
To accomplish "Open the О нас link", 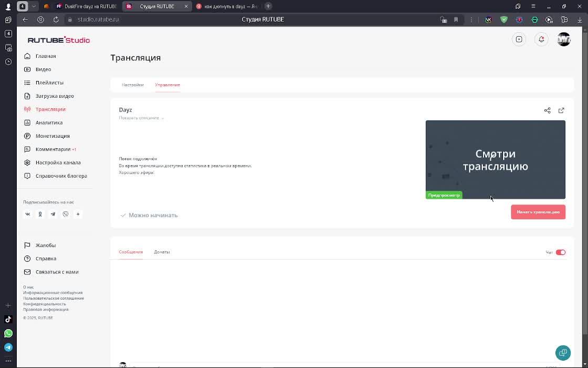I will [28, 287].
